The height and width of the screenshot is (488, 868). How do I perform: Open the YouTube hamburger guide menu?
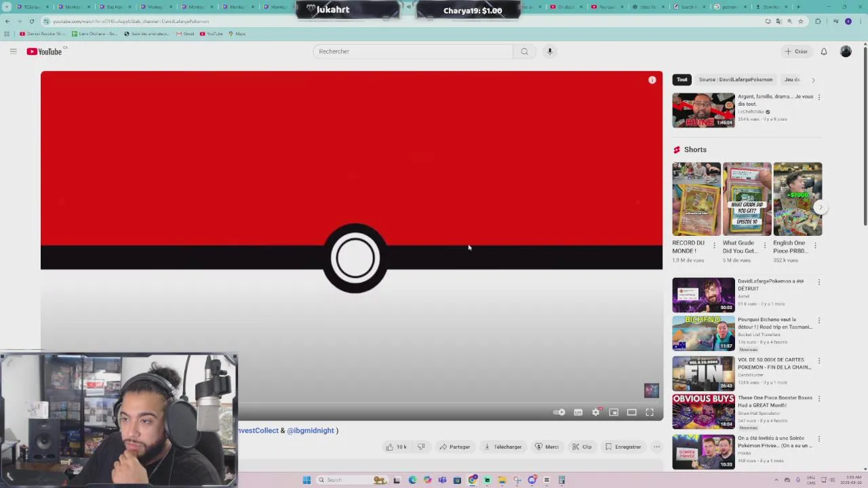(x=13, y=52)
